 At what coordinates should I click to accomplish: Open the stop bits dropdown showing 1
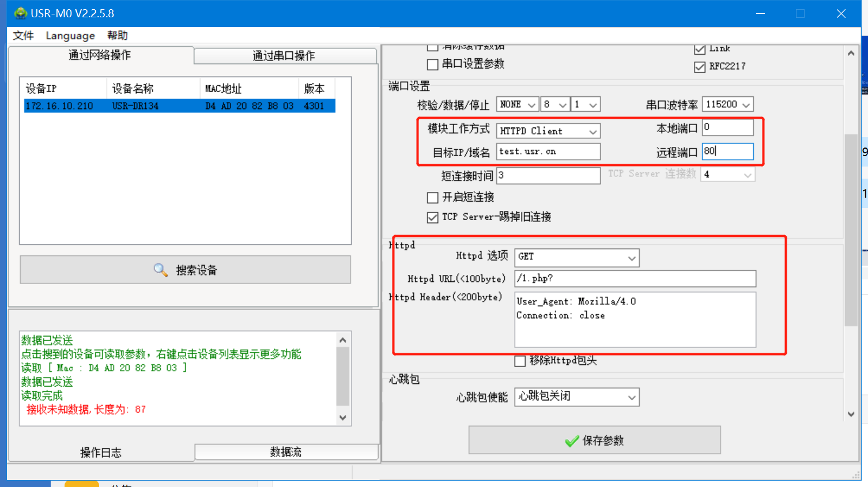(x=586, y=104)
